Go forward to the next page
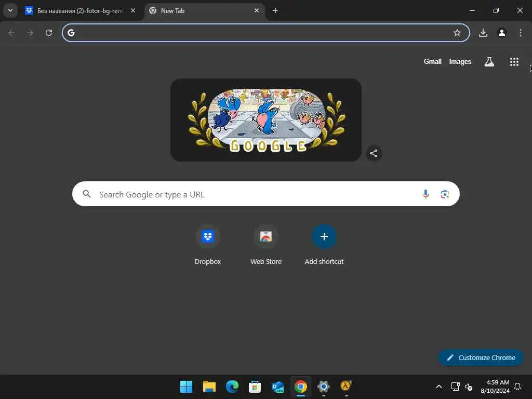The height and width of the screenshot is (399, 532). click(x=30, y=33)
